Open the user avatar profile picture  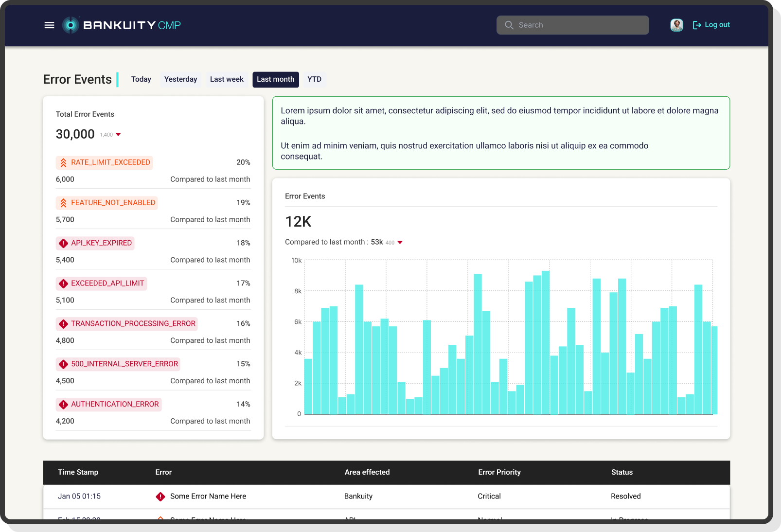point(676,25)
